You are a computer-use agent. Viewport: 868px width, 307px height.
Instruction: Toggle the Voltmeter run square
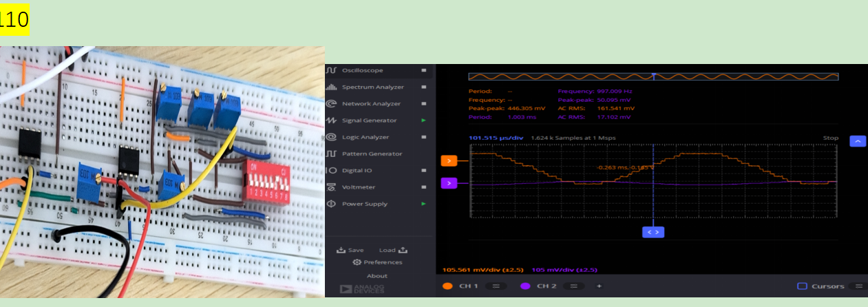[424, 187]
